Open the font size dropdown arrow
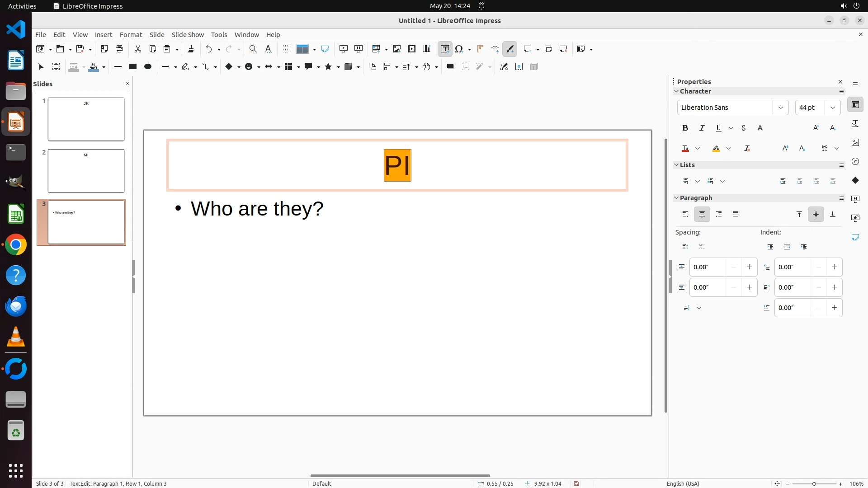Image resolution: width=868 pixels, height=488 pixels. [832, 108]
